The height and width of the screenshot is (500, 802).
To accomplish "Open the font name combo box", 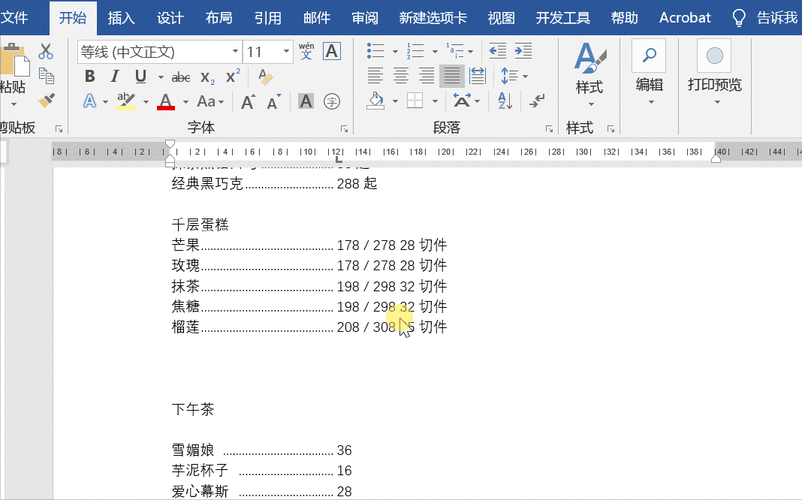I will (159, 52).
